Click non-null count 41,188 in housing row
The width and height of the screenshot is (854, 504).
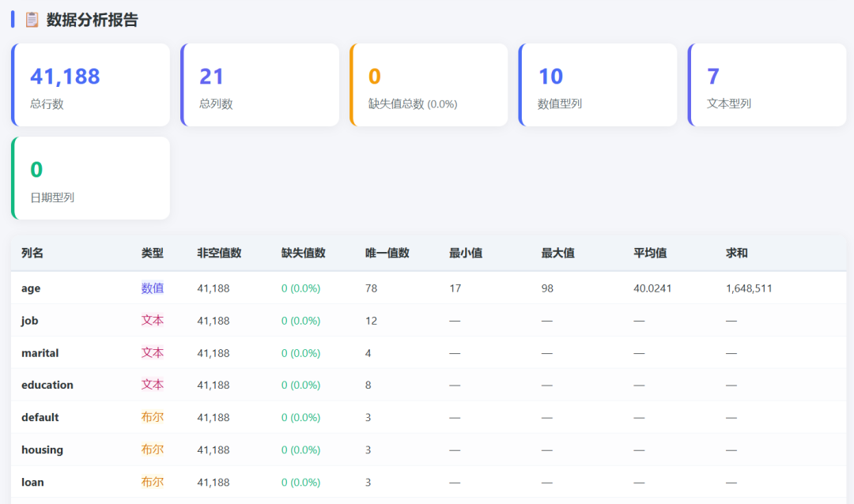coord(213,450)
